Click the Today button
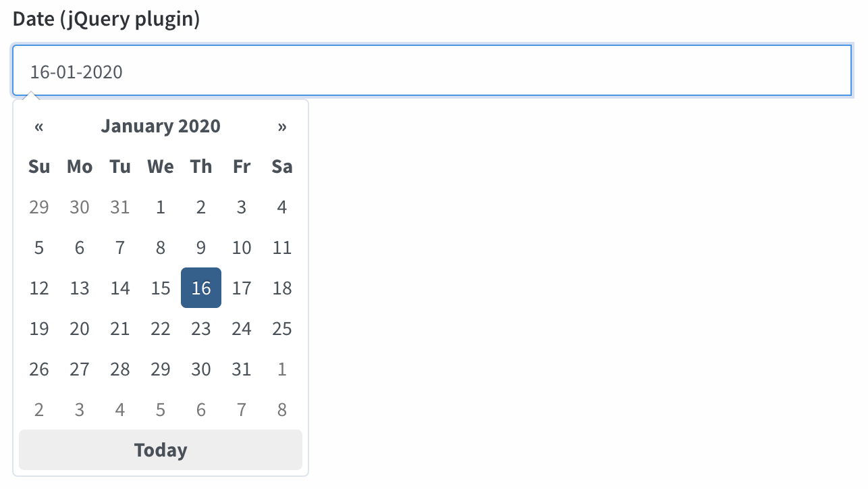The image size is (868, 489). pyautogui.click(x=160, y=450)
